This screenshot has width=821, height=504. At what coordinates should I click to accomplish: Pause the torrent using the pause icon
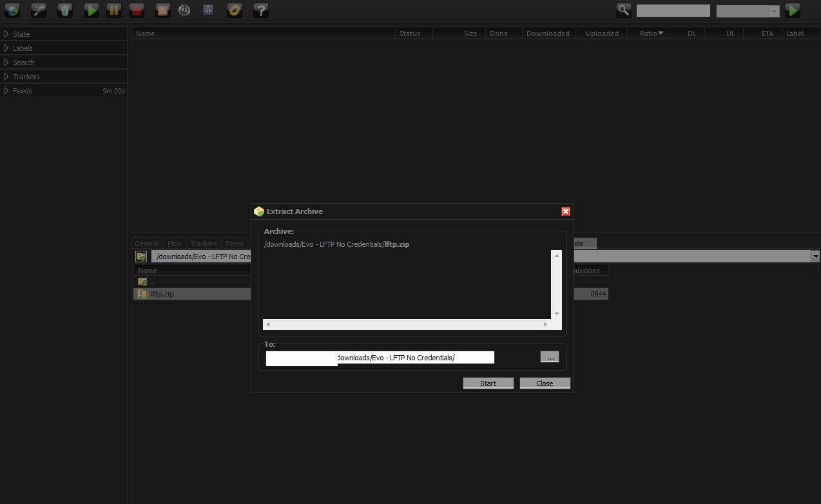[114, 10]
